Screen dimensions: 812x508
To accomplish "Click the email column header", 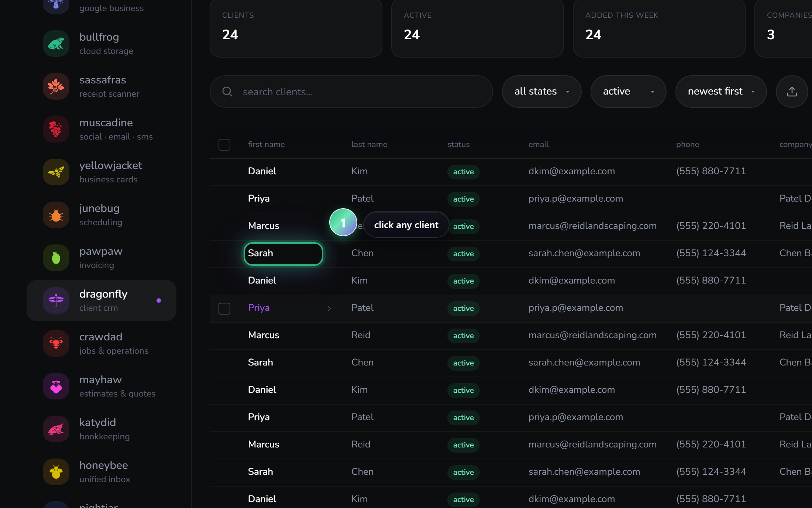I will [x=539, y=144].
